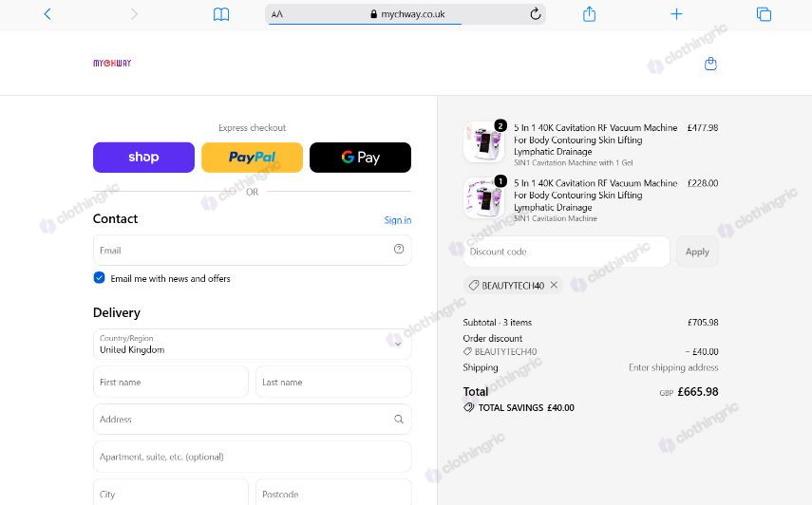Click the Sign in link
This screenshot has height=505, width=812.
pos(398,220)
